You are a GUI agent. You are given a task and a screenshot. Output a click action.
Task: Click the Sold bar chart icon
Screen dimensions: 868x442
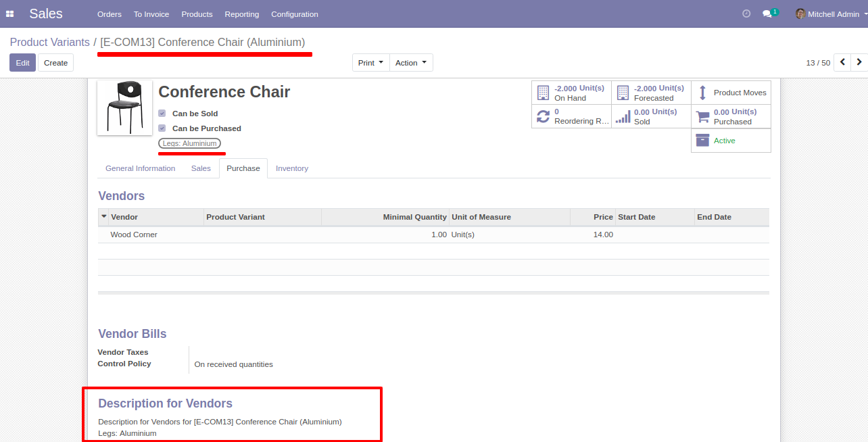(623, 117)
